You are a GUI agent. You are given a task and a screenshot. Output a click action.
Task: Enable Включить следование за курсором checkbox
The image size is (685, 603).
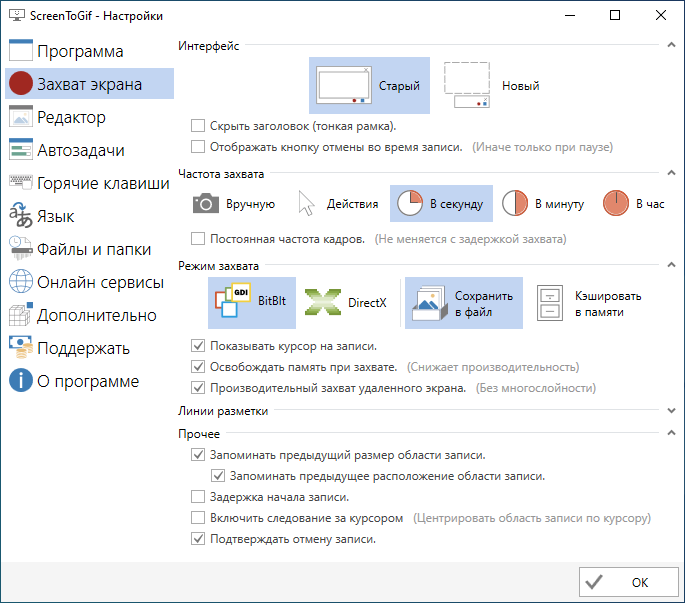pos(198,518)
